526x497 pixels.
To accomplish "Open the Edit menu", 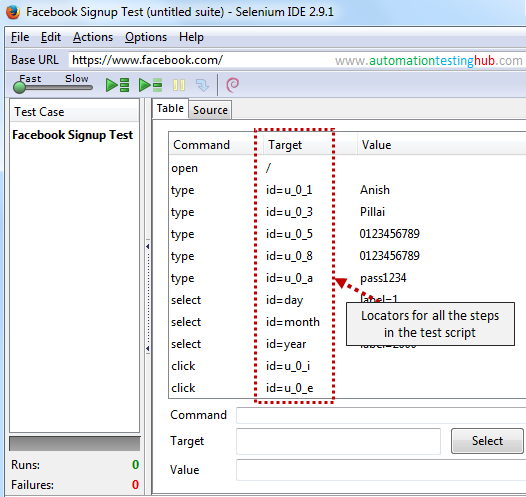I will tap(51, 37).
